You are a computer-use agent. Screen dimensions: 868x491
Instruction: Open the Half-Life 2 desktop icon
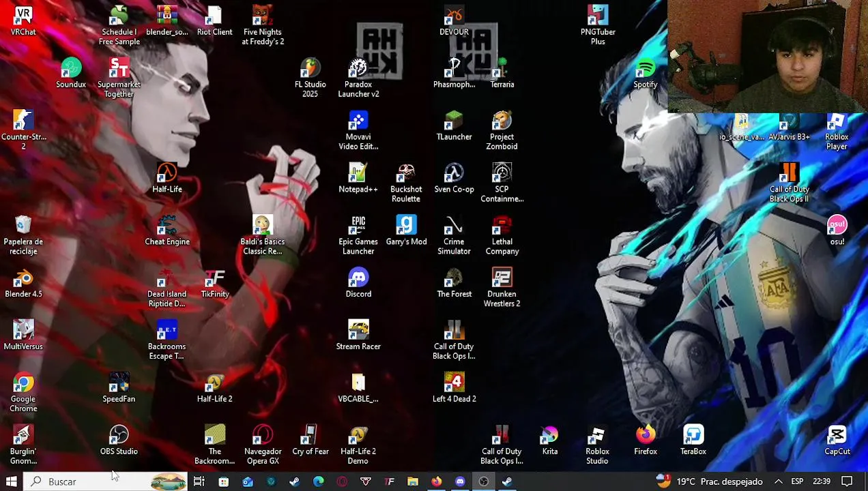coord(214,389)
